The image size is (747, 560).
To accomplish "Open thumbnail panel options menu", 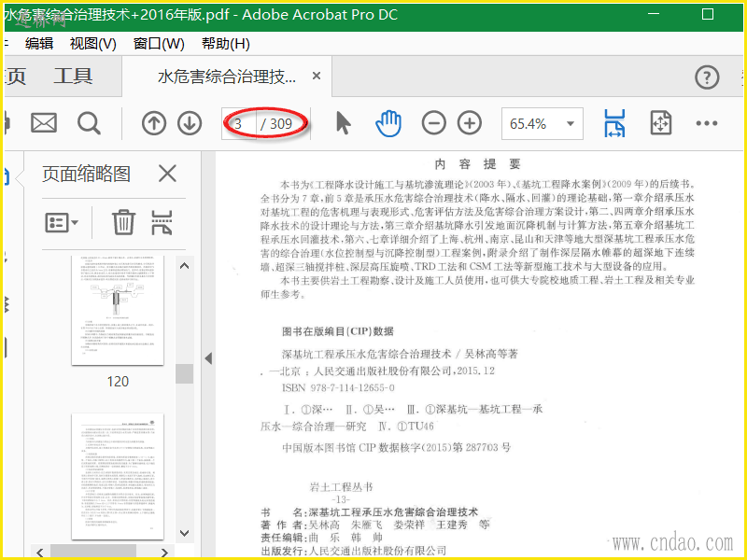I will (62, 222).
